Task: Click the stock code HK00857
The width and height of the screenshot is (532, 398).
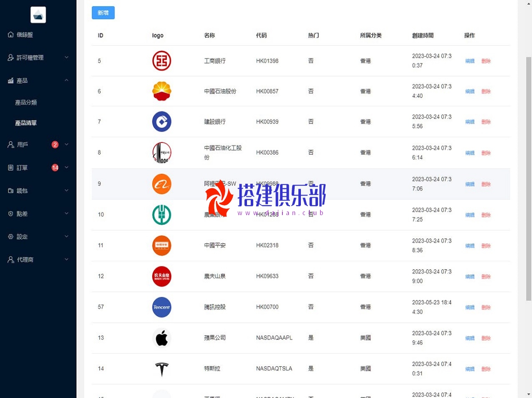Action: tap(267, 91)
